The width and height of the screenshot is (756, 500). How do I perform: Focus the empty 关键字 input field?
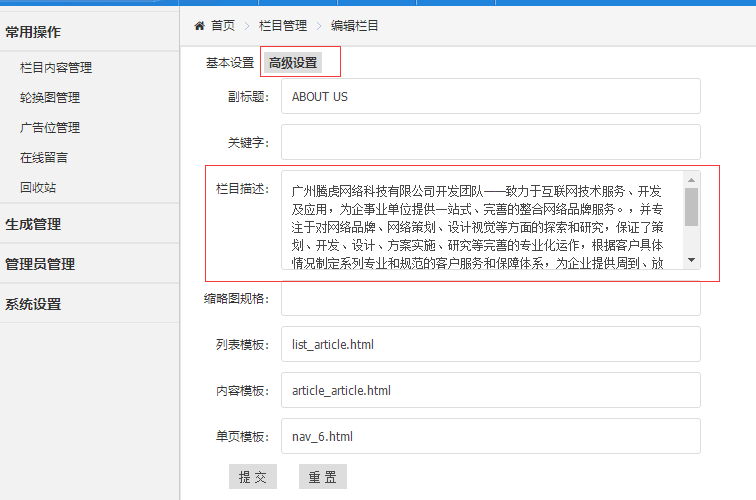pyautogui.click(x=490, y=142)
